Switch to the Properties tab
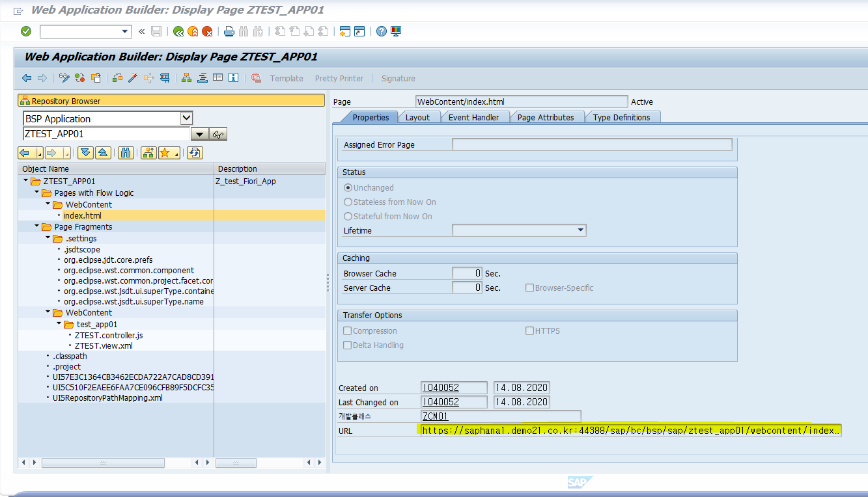Image resolution: width=868 pixels, height=497 pixels. pos(371,117)
